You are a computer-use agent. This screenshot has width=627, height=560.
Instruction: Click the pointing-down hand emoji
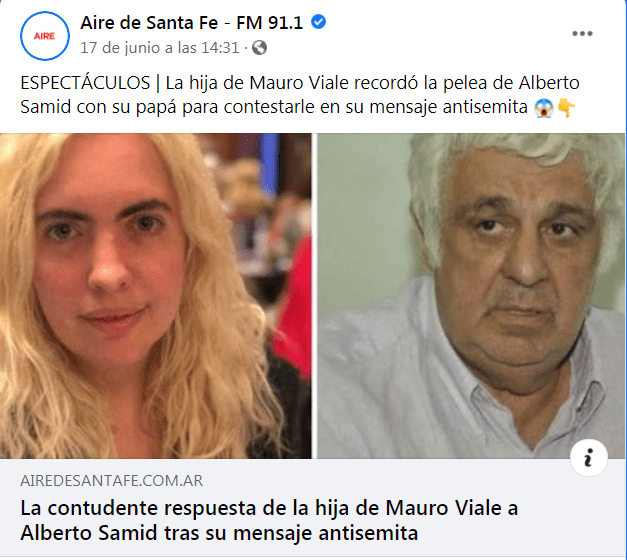(x=567, y=108)
